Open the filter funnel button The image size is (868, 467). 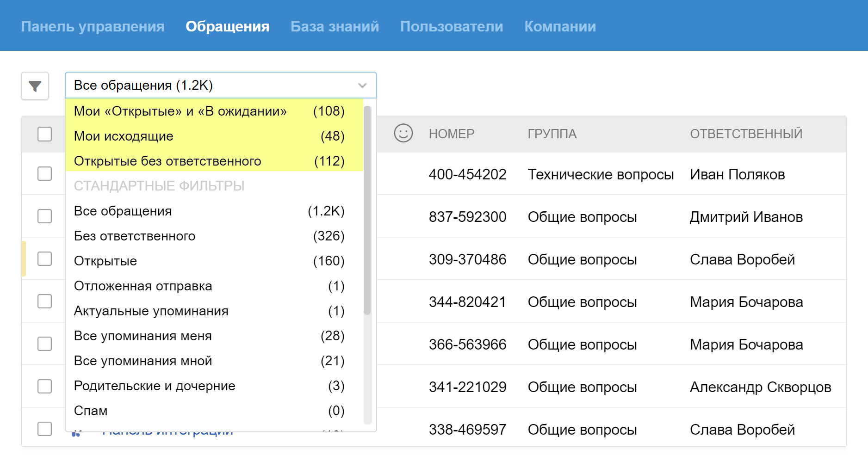[35, 86]
